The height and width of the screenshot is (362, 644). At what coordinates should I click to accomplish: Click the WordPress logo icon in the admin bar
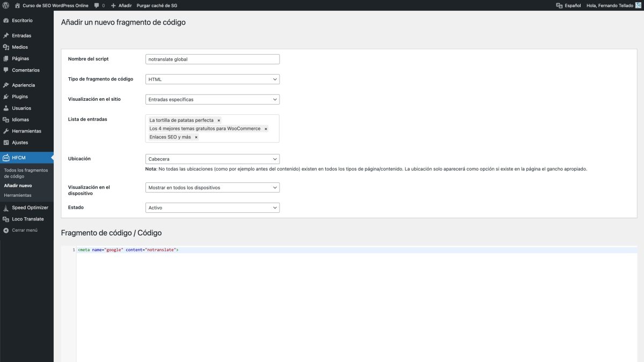pos(5,5)
